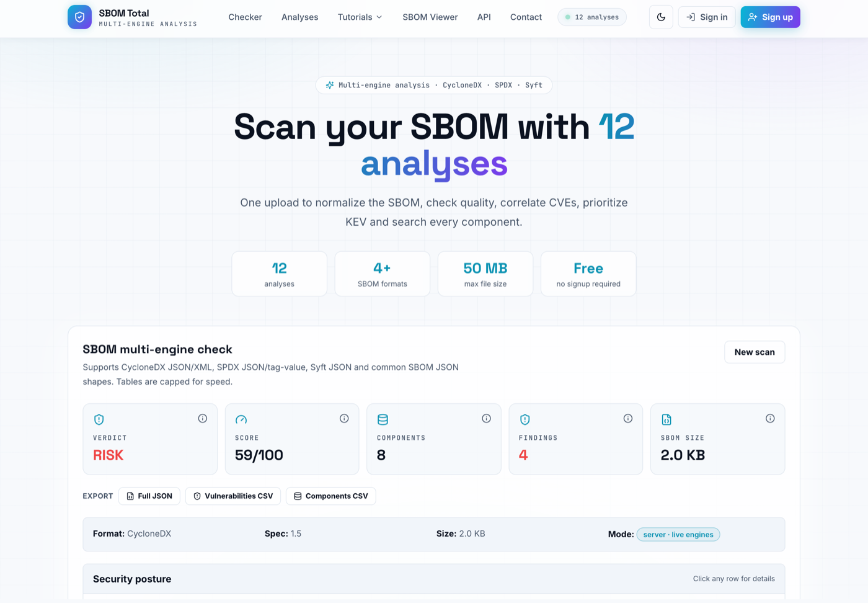Click the Findings shield alert icon
This screenshot has height=603, width=868.
click(x=525, y=419)
